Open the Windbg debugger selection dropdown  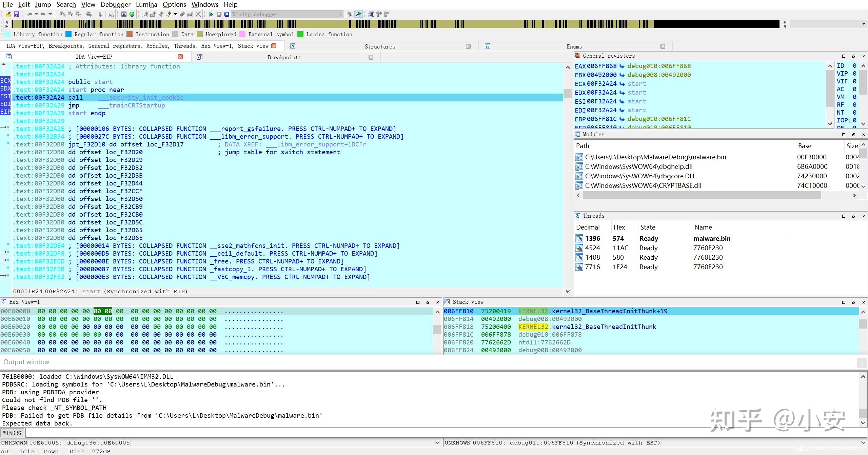[340, 14]
